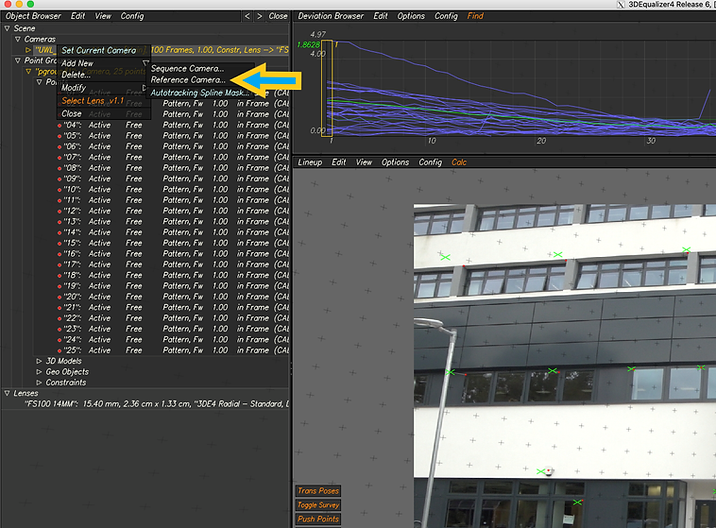Expand the UWL camera entry
Image resolution: width=716 pixels, height=528 pixels.
coord(28,50)
